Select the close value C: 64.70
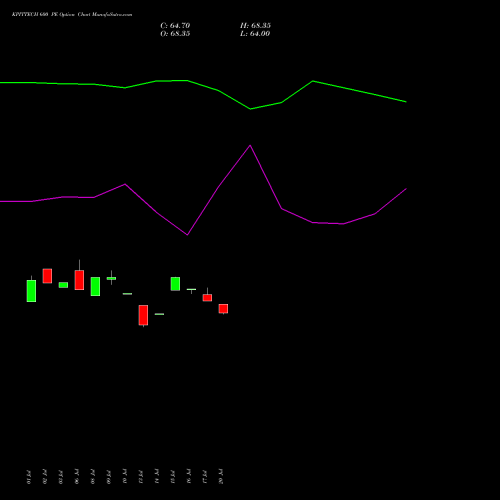The width and height of the screenshot is (500, 500). pos(175,26)
